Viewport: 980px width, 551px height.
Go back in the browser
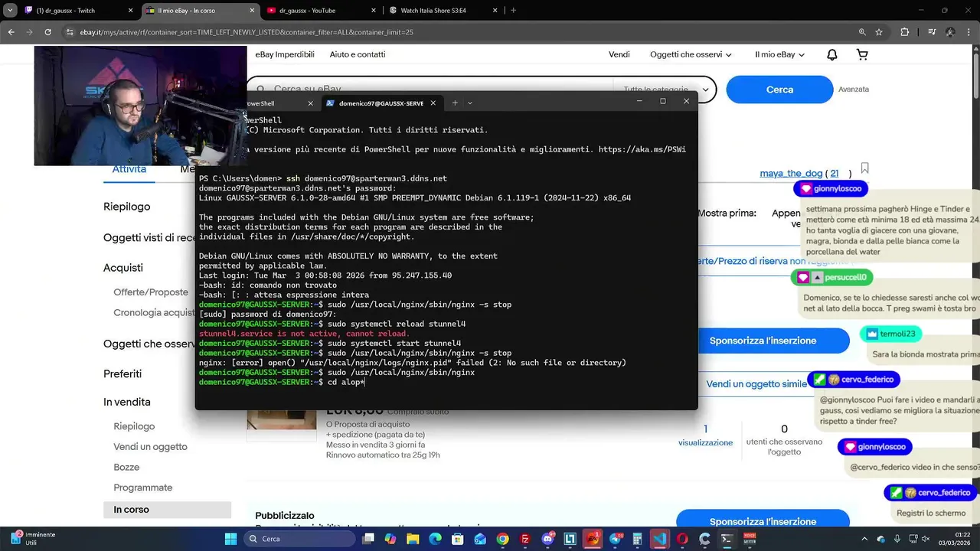[11, 32]
